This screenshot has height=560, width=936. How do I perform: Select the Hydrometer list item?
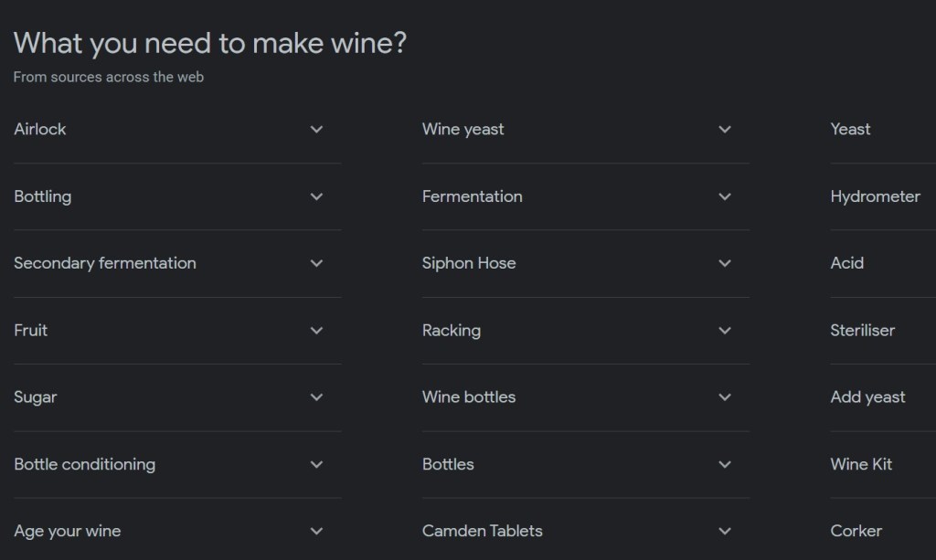[x=875, y=196]
